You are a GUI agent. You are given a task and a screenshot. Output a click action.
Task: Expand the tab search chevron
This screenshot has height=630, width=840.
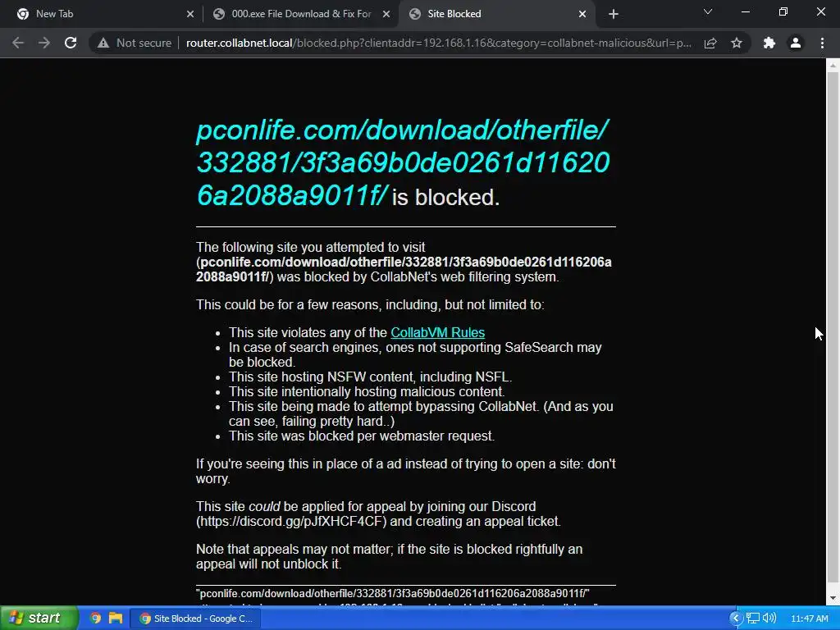(x=708, y=11)
